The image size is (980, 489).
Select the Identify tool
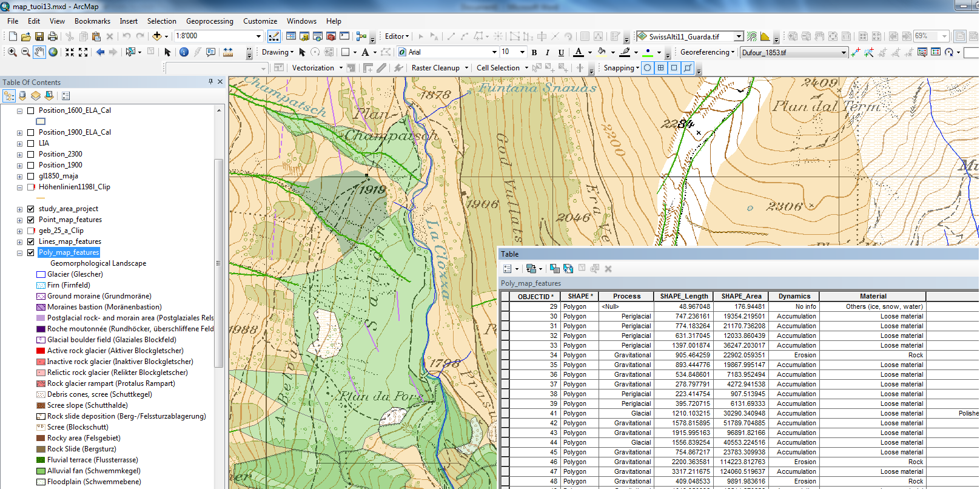click(184, 52)
